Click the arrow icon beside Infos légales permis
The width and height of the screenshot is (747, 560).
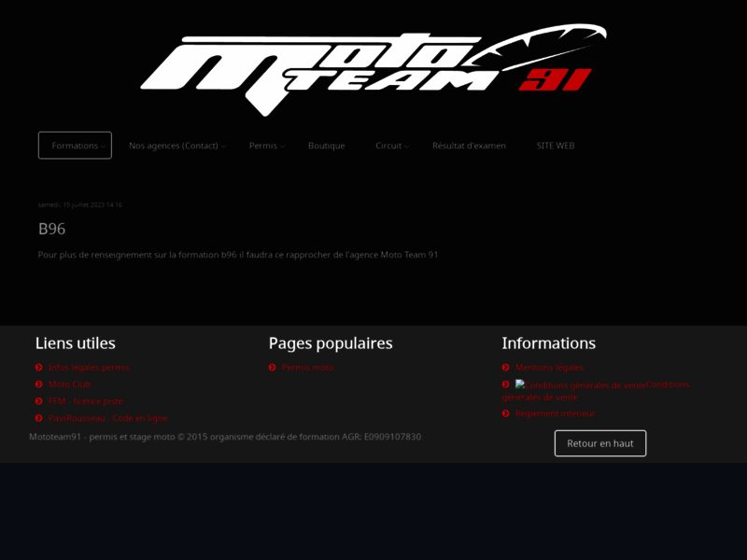point(39,367)
